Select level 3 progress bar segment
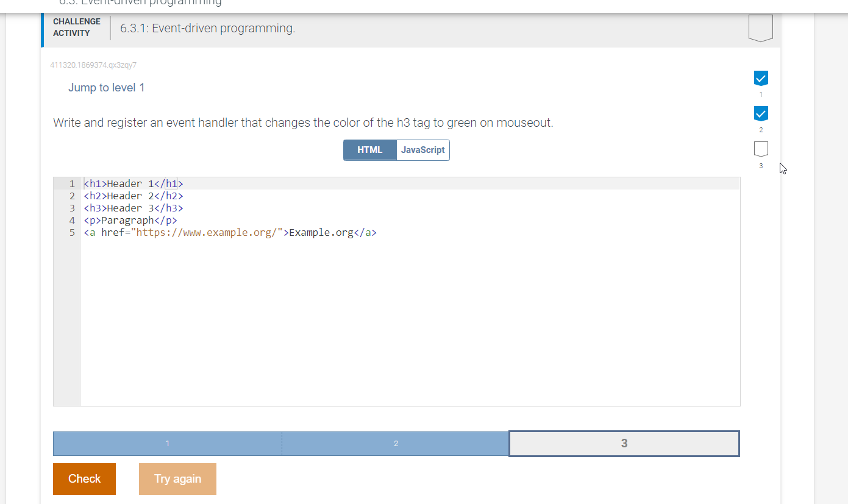Screen dimensions: 848x504 click(624, 444)
